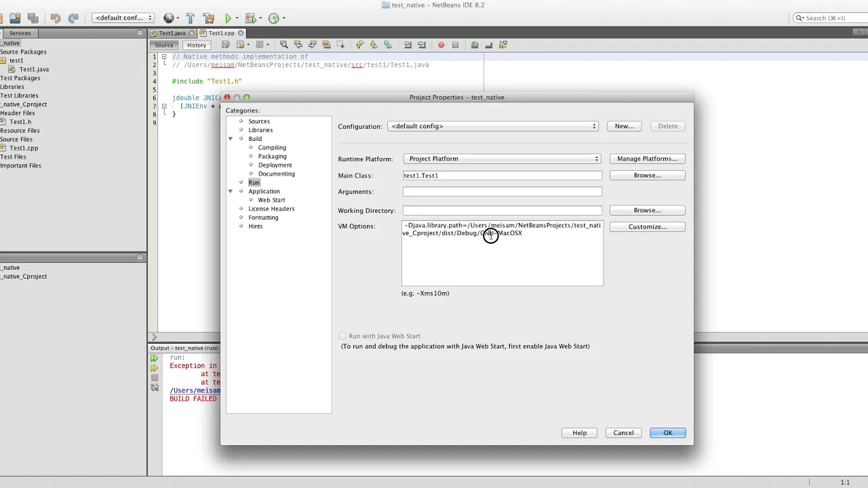868x488 pixels.
Task: Click Find Next Occurrence icon in editor toolbar
Action: coord(312,45)
